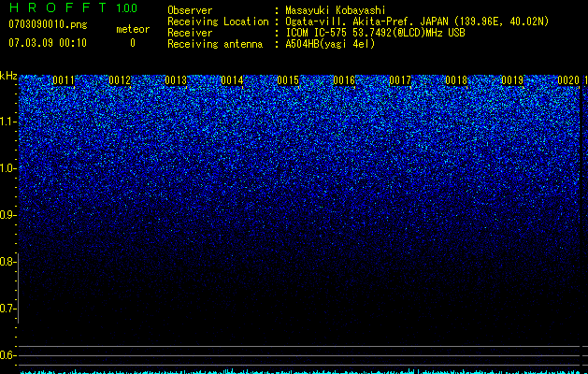Click the date and time 07.03.09 00:10
The height and width of the screenshot is (374, 588).
tap(48, 43)
